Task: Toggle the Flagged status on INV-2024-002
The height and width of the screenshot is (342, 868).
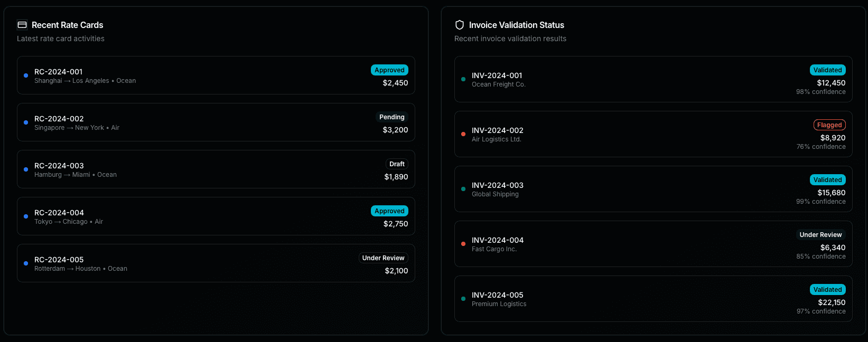Action: pyautogui.click(x=829, y=125)
